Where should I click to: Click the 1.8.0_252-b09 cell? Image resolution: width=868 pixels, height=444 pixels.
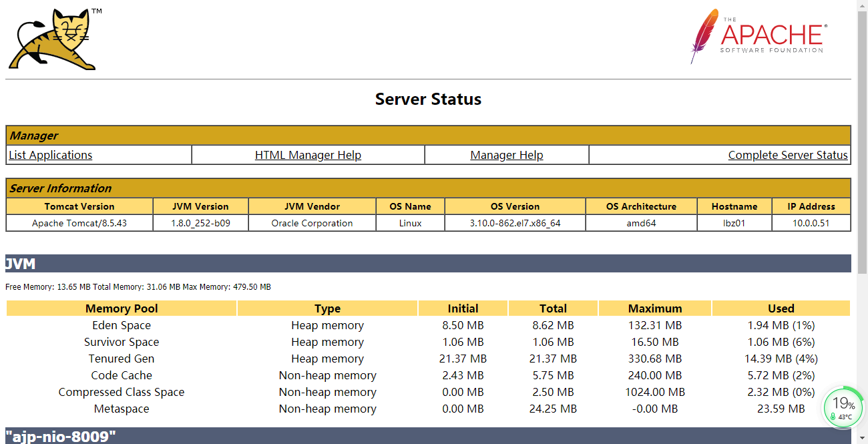coord(201,223)
